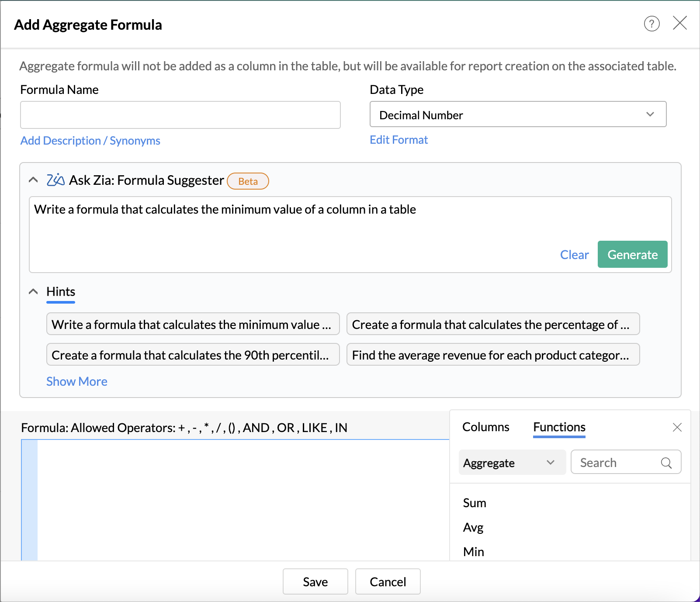This screenshot has width=700, height=602.
Task: Save the aggregate formula
Action: [315, 581]
